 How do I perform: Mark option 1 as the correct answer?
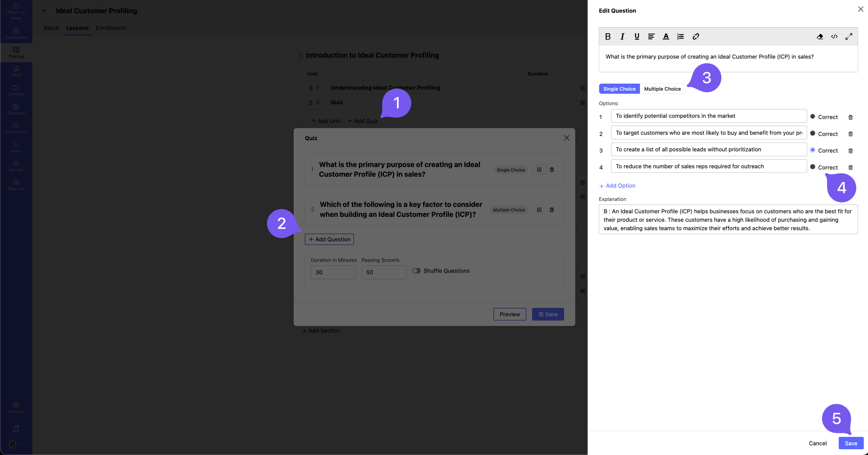[x=813, y=116]
